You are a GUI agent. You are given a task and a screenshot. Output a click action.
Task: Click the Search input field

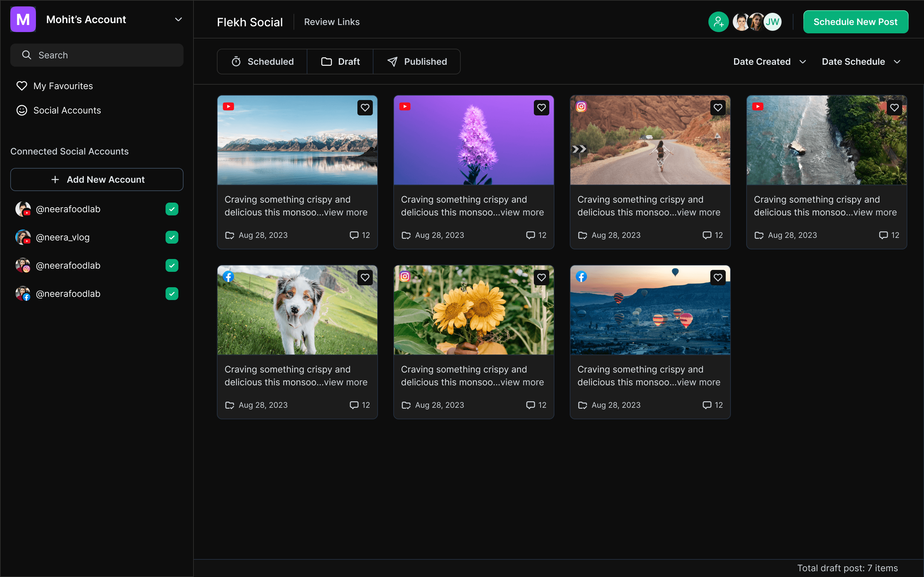(97, 55)
